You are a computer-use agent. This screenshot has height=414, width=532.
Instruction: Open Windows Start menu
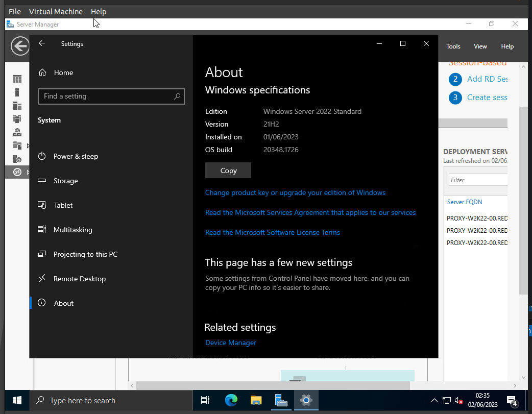(17, 401)
